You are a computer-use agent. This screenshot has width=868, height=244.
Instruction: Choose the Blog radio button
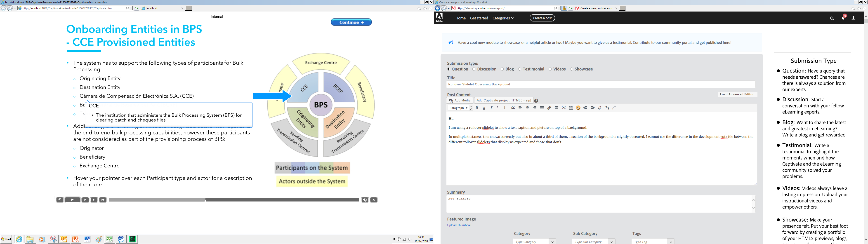coord(502,69)
